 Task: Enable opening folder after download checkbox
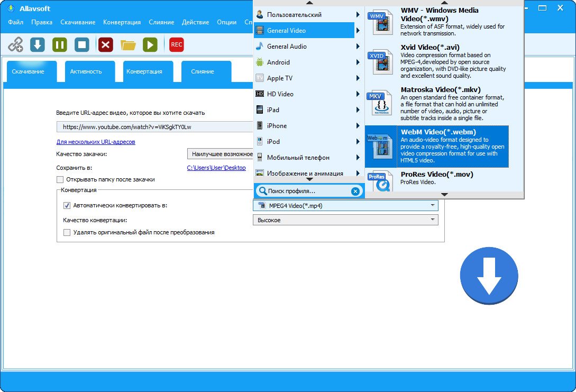point(60,180)
